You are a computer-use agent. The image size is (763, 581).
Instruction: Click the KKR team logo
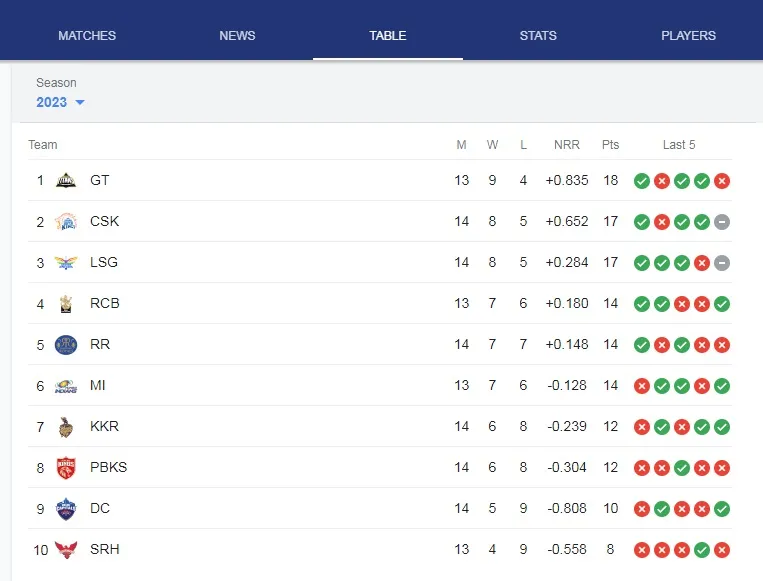pyautogui.click(x=66, y=427)
